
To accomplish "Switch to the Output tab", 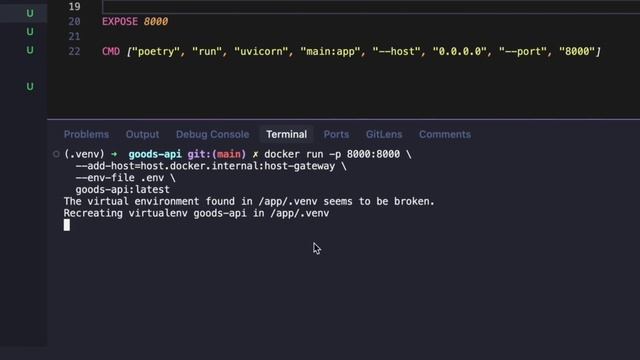I will [142, 134].
